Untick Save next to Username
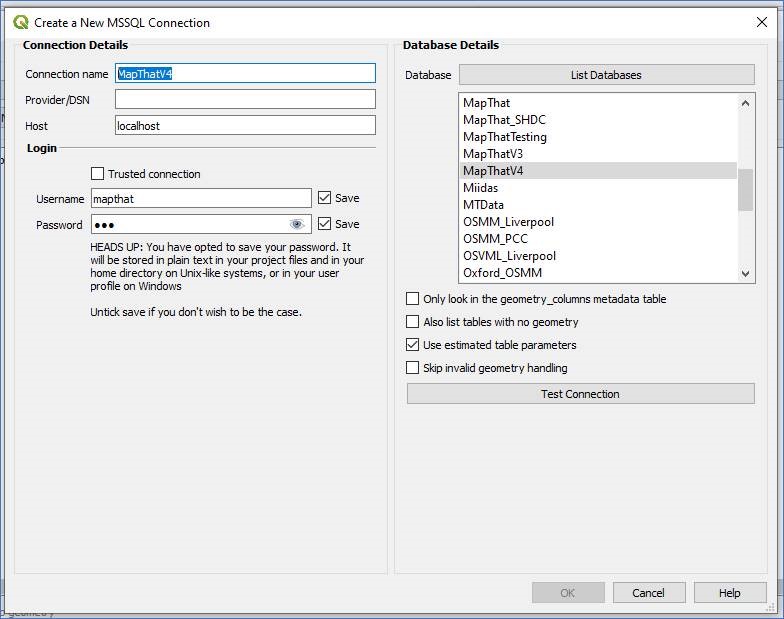This screenshot has width=784, height=619. (x=324, y=198)
